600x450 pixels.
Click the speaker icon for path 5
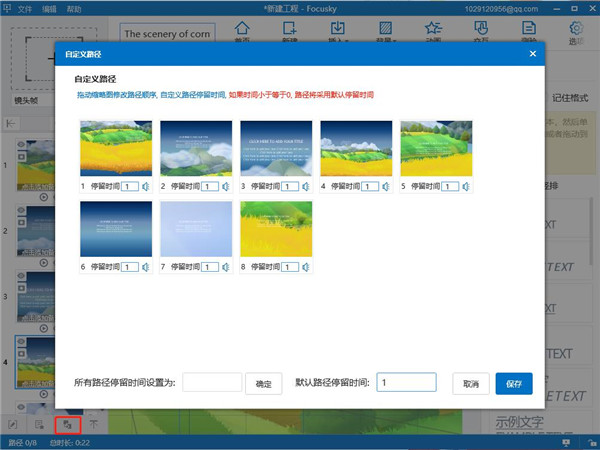466,186
